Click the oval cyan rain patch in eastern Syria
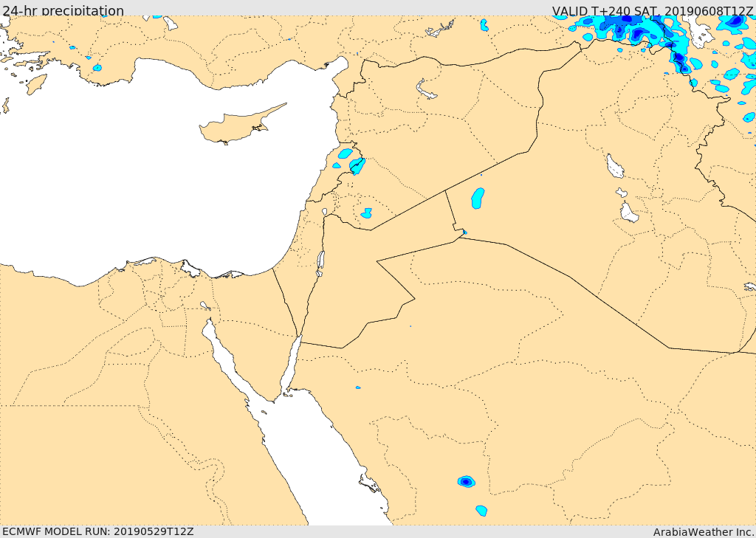 click(478, 198)
